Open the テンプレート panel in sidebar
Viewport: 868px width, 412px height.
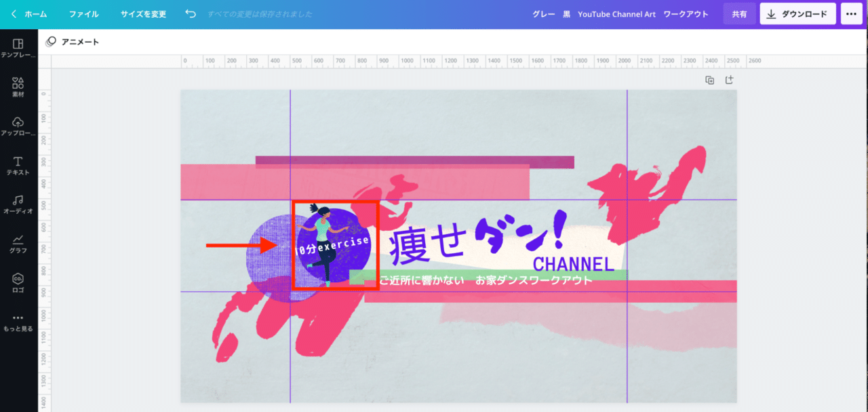(x=17, y=48)
